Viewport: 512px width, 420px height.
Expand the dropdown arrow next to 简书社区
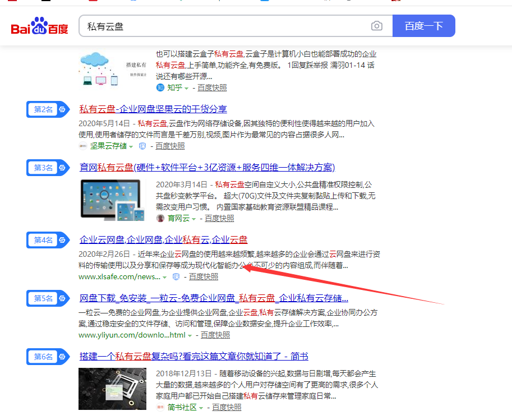pos(201,408)
